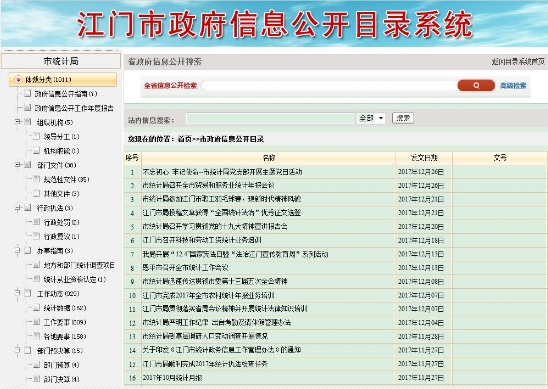Click the 江门市政府信息公开目录系统 banner title
This screenshot has width=548, height=389.
point(274,24)
